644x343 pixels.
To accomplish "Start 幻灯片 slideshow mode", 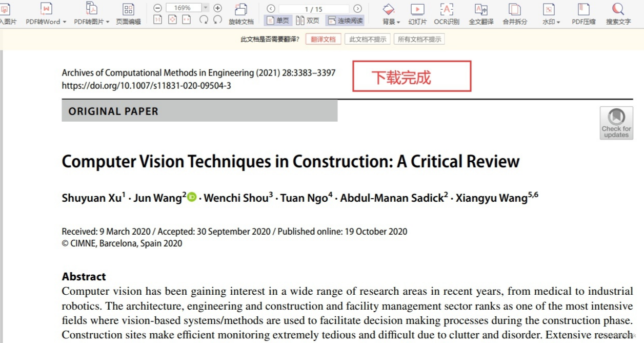I will coord(417,13).
